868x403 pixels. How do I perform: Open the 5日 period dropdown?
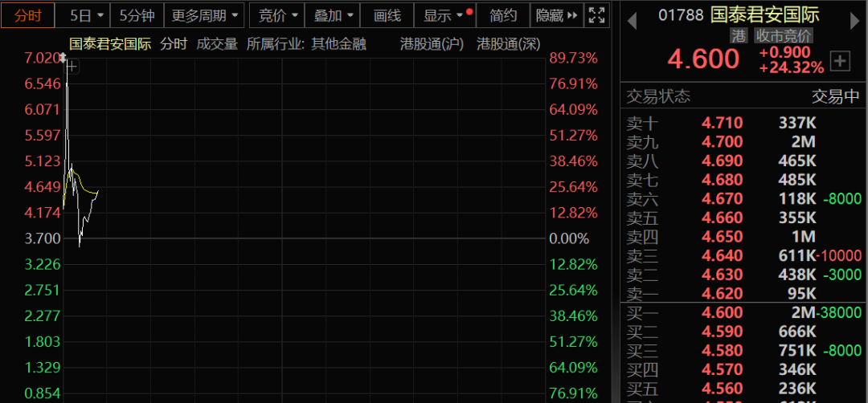click(86, 15)
